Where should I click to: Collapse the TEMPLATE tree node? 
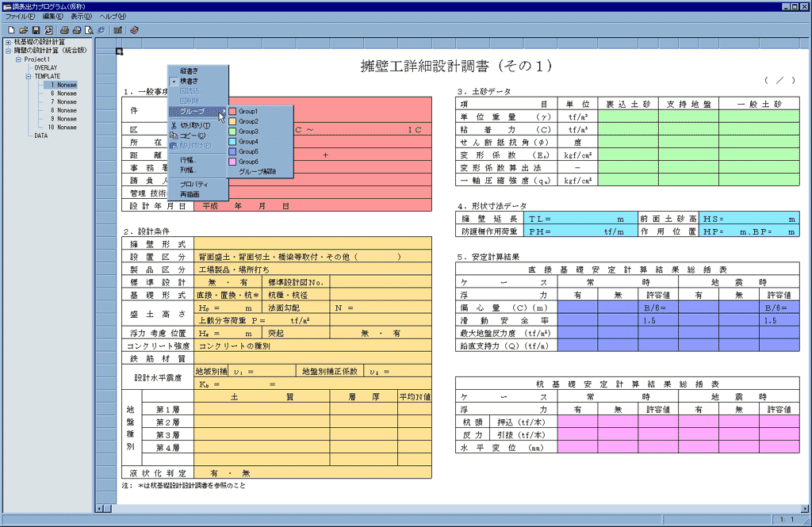[x=27, y=76]
